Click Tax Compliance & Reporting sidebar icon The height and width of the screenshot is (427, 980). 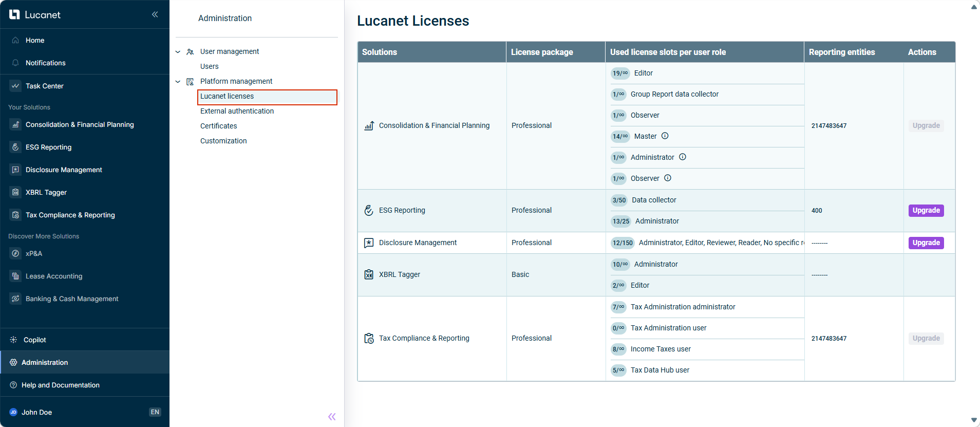coord(15,215)
